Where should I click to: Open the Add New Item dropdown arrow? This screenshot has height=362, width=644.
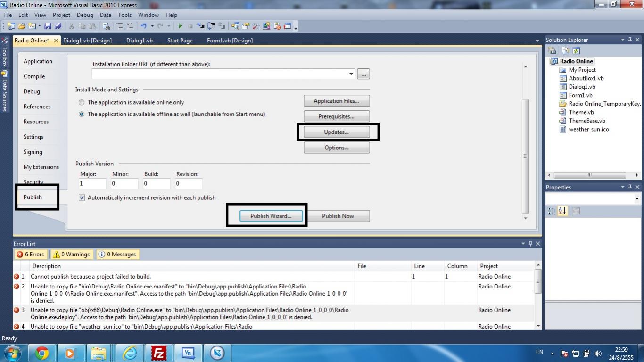coord(39,26)
